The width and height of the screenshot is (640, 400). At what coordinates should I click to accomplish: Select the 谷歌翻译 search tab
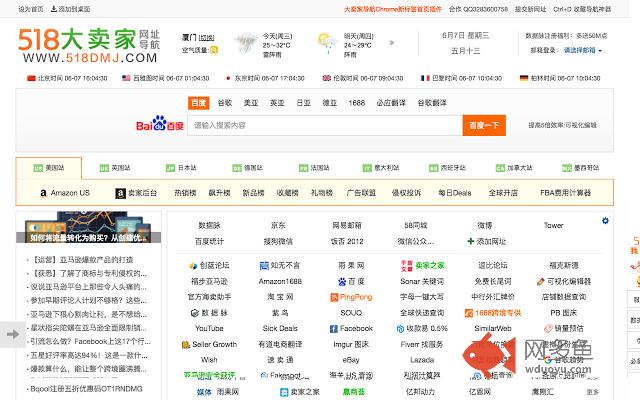click(432, 103)
